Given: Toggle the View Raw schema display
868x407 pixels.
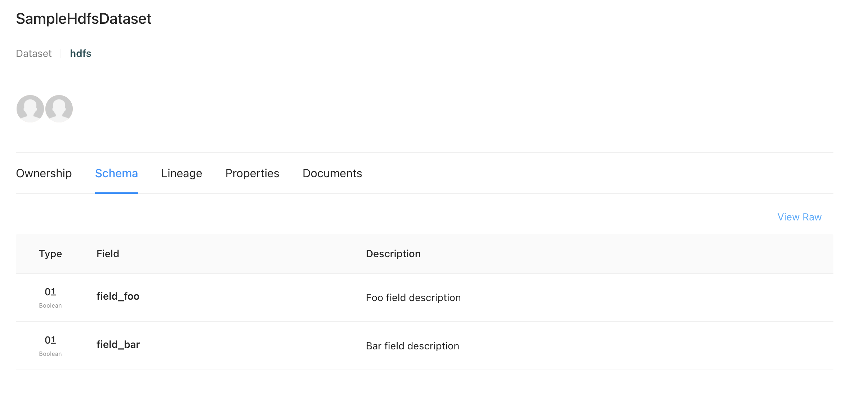Looking at the screenshot, I should coord(799,217).
